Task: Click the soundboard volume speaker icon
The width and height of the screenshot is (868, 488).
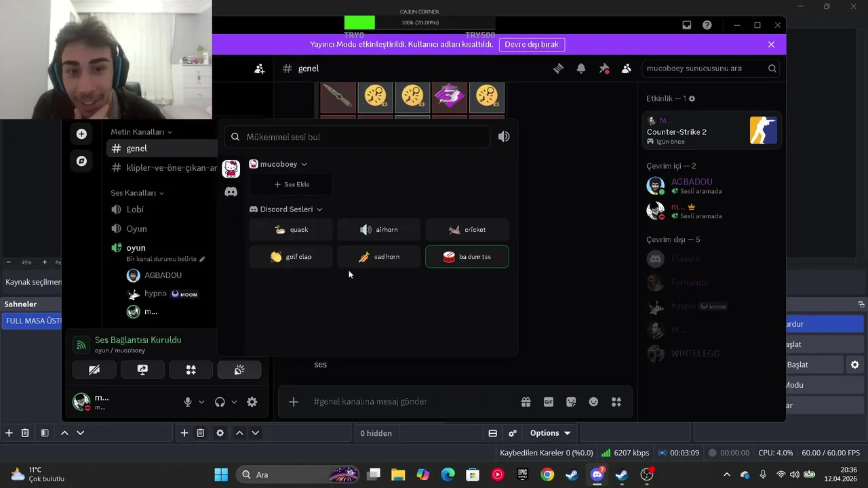Action: click(504, 137)
